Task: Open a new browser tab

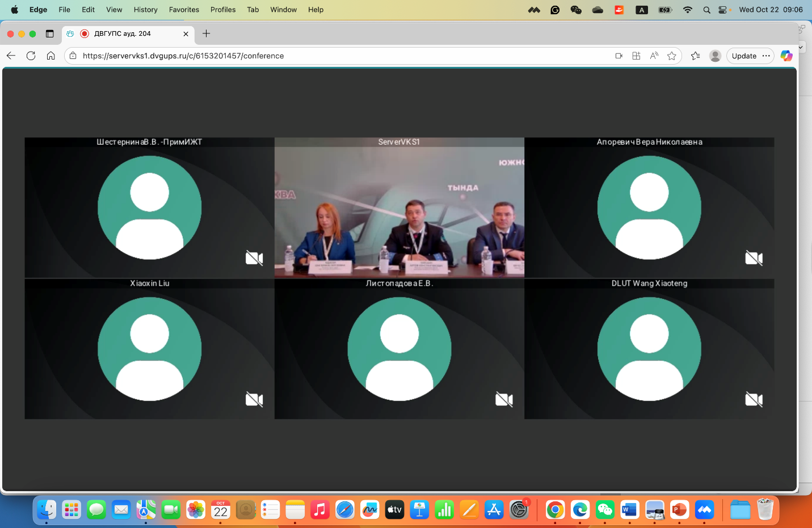Action: pos(206,33)
